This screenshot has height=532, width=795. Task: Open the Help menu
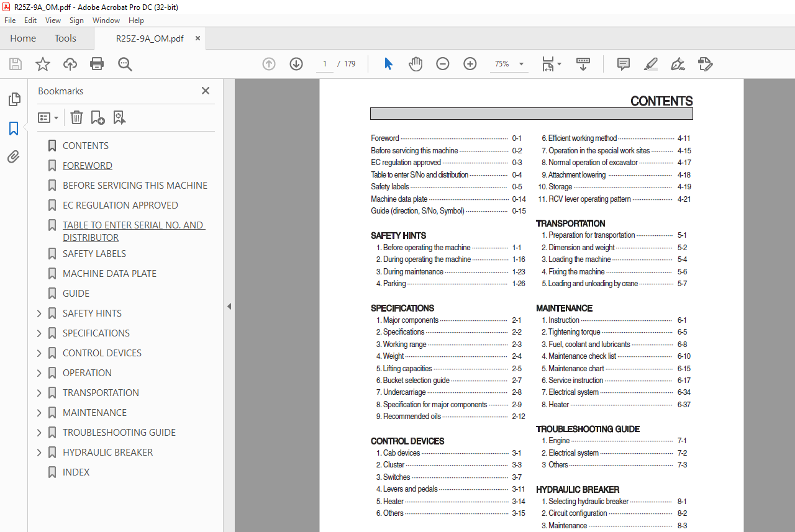point(136,20)
